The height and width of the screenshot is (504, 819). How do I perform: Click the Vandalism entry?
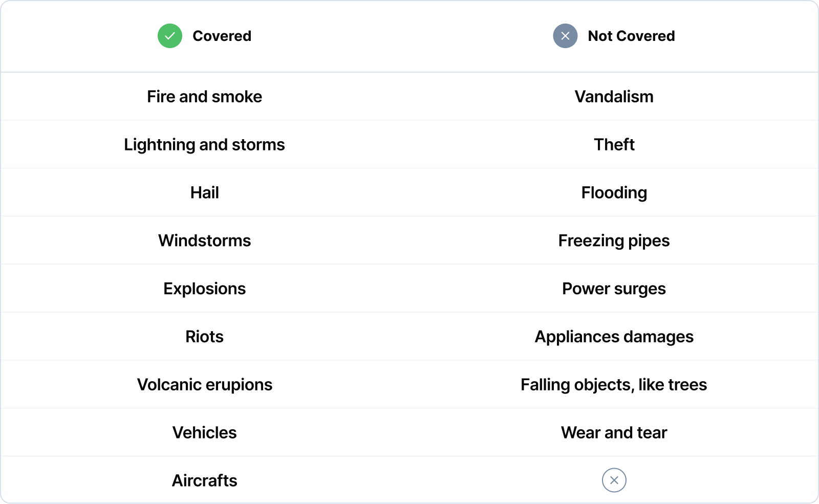[614, 97]
